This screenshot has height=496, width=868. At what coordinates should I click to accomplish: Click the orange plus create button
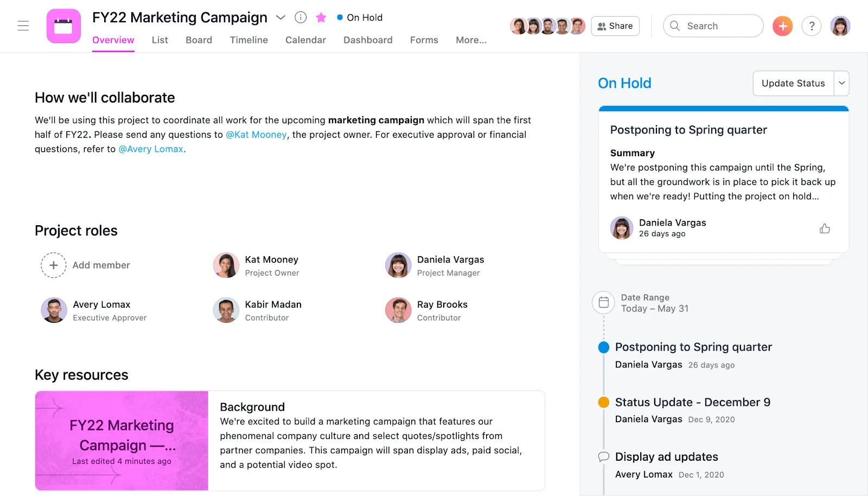(x=782, y=26)
